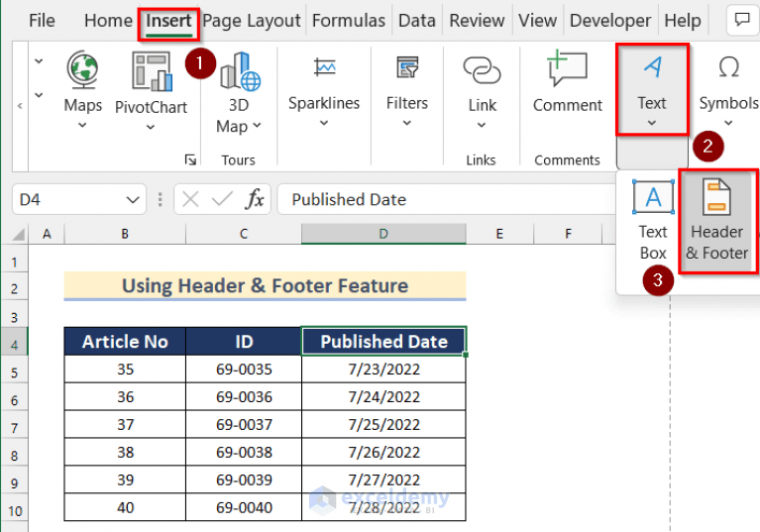Select column B header
Viewport: 760px width, 532px height.
click(125, 234)
